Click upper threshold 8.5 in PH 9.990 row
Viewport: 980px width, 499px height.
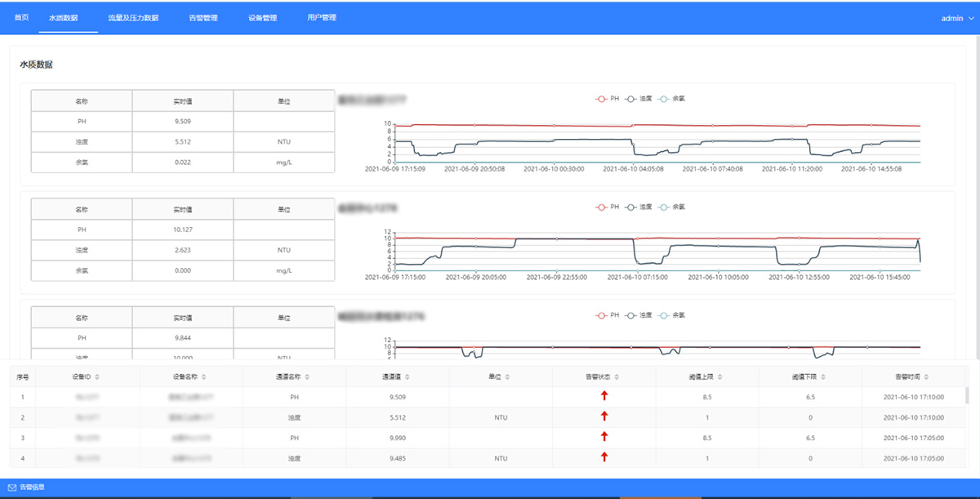click(707, 437)
